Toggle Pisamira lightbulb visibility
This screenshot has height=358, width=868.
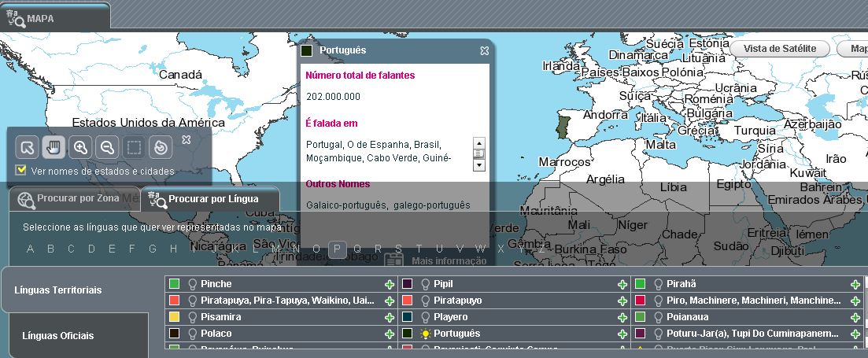[x=193, y=317]
